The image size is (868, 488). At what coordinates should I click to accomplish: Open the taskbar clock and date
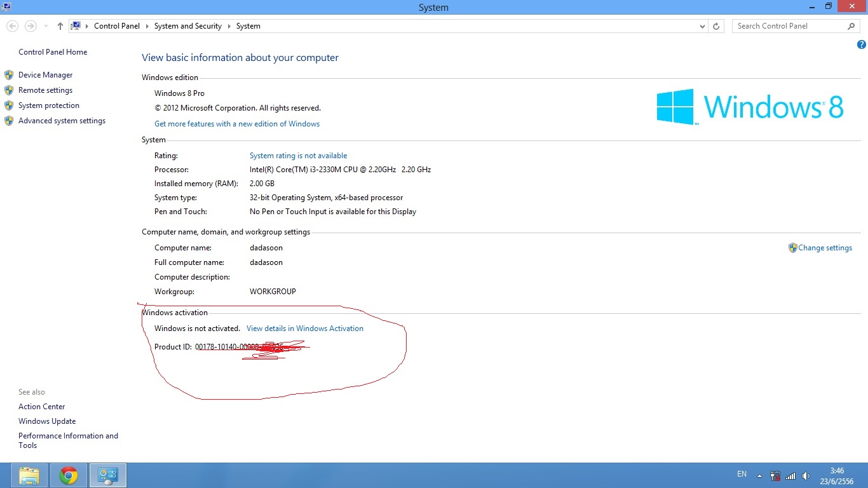pos(837,476)
